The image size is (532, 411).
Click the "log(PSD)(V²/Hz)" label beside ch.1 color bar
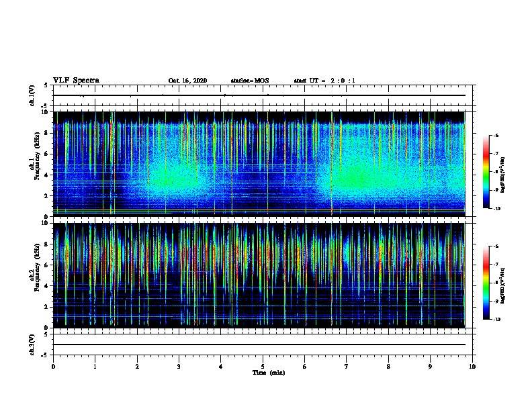[x=502, y=175]
